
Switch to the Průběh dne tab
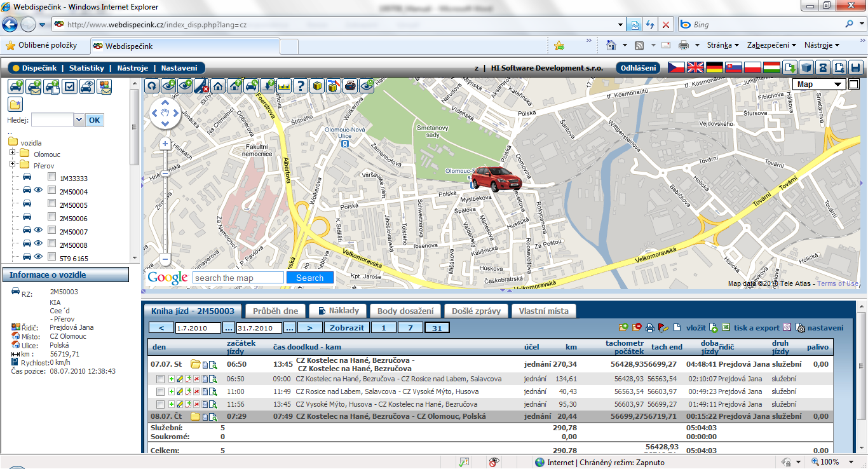276,311
